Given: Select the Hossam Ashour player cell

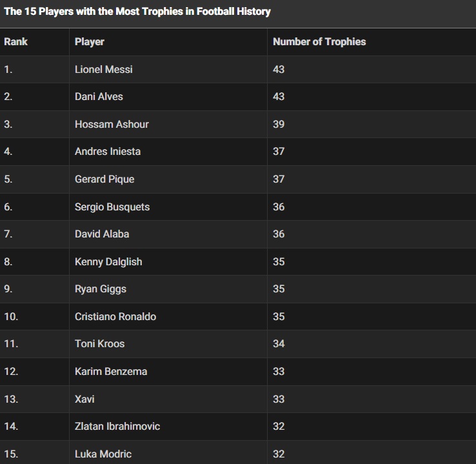Looking at the screenshot, I should pos(112,124).
